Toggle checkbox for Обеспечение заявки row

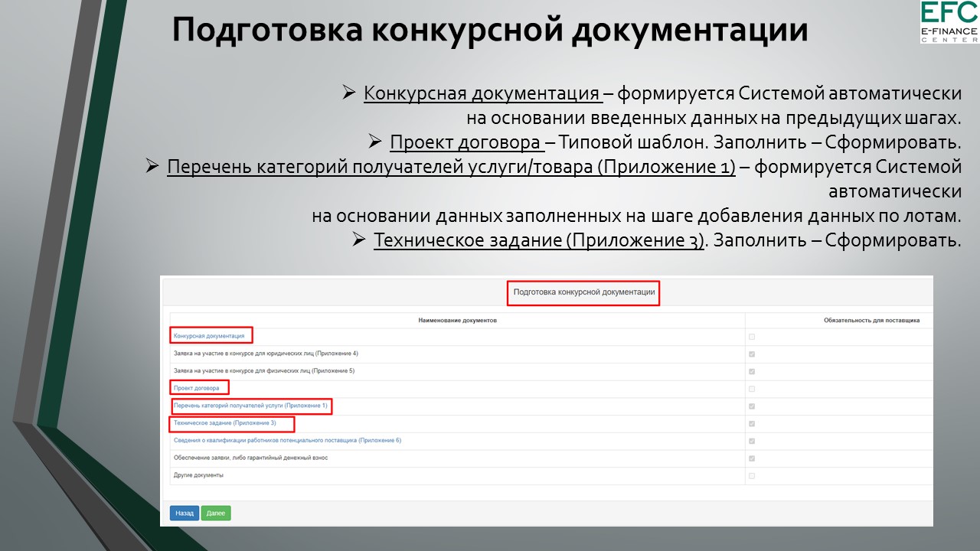pyautogui.click(x=751, y=458)
